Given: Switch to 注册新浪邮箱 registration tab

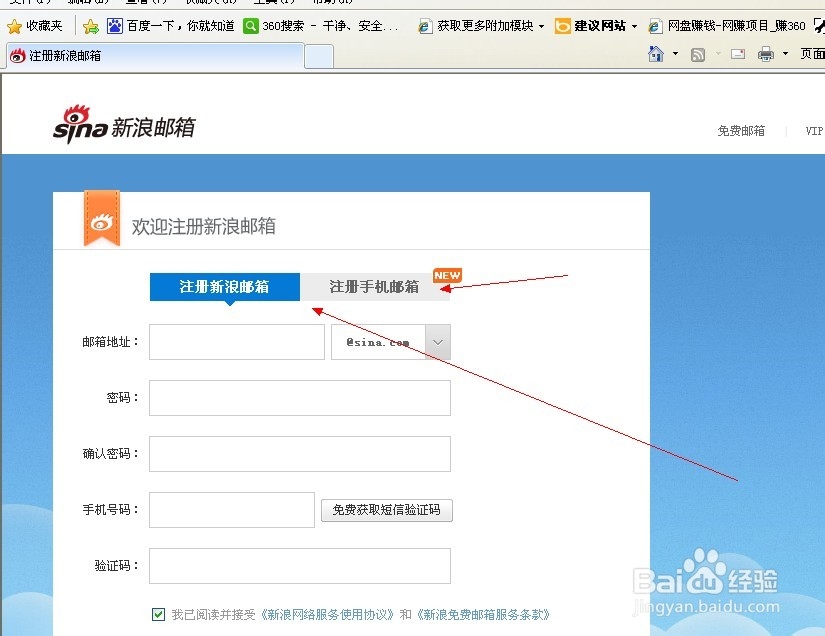Looking at the screenshot, I should (x=225, y=287).
